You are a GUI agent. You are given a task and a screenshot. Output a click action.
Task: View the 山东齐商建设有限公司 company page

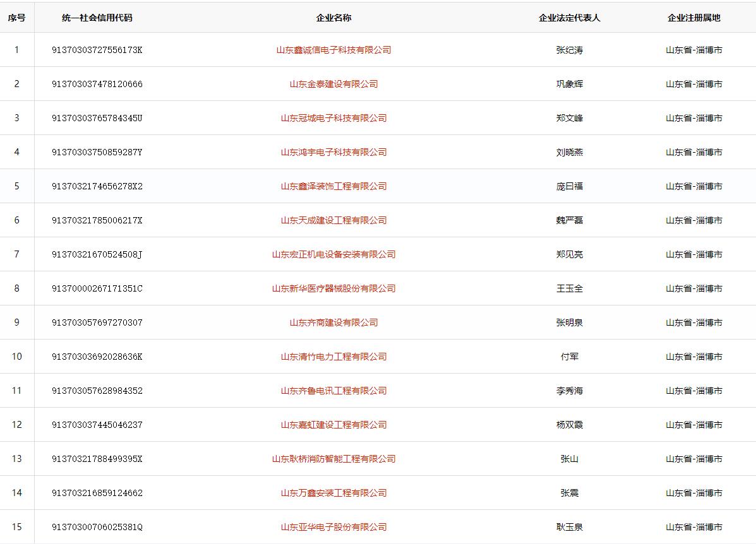(333, 322)
